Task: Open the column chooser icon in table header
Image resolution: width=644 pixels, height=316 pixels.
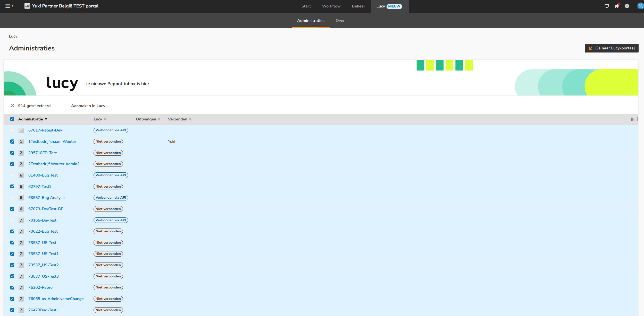Action: tap(633, 119)
